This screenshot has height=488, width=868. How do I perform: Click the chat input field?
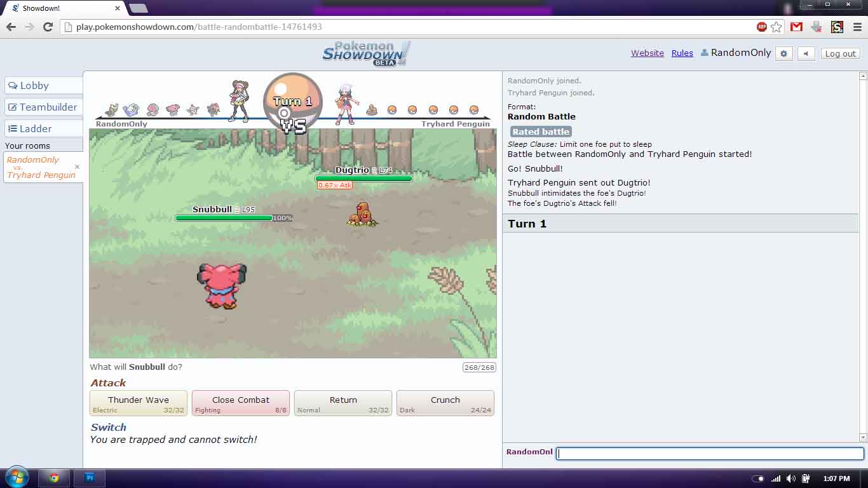(x=709, y=453)
